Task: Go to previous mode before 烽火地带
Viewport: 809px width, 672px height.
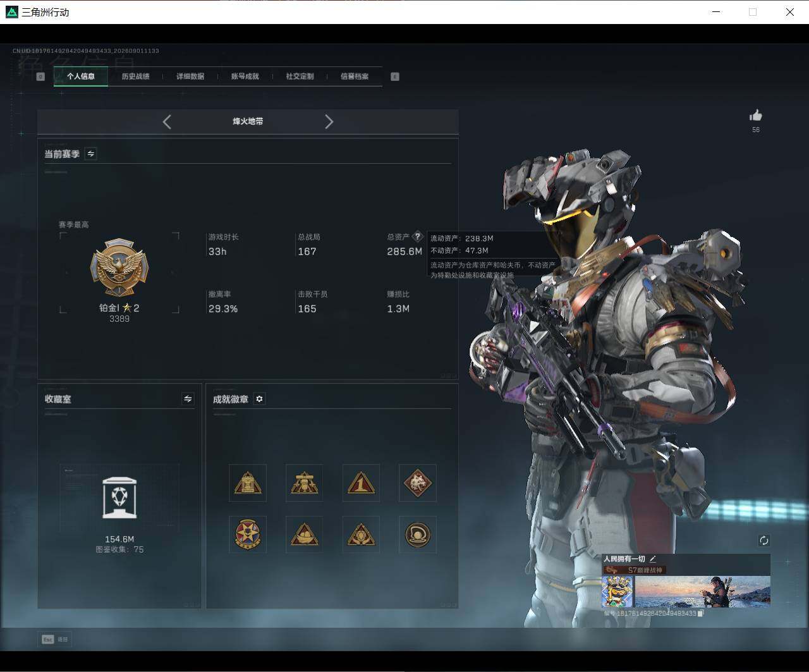Action: coord(167,122)
